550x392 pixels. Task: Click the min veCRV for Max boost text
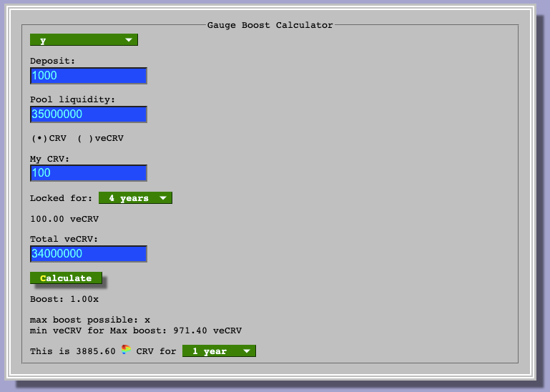point(136,330)
